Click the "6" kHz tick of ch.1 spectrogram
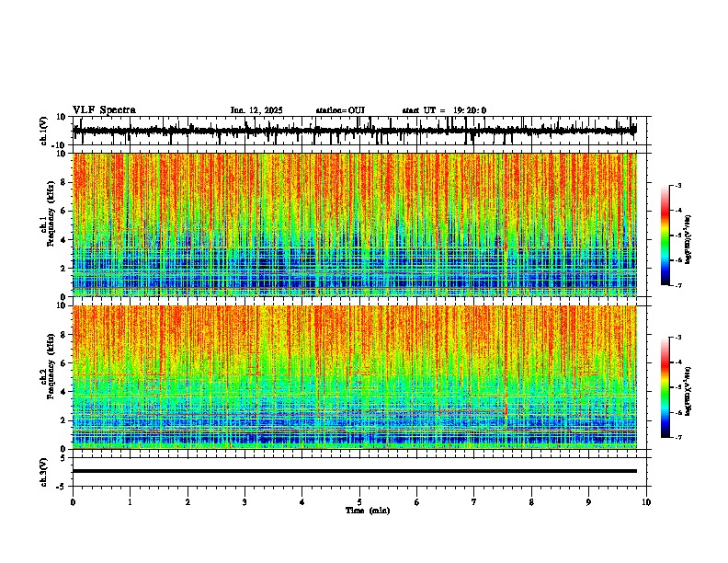 pyautogui.click(x=63, y=211)
